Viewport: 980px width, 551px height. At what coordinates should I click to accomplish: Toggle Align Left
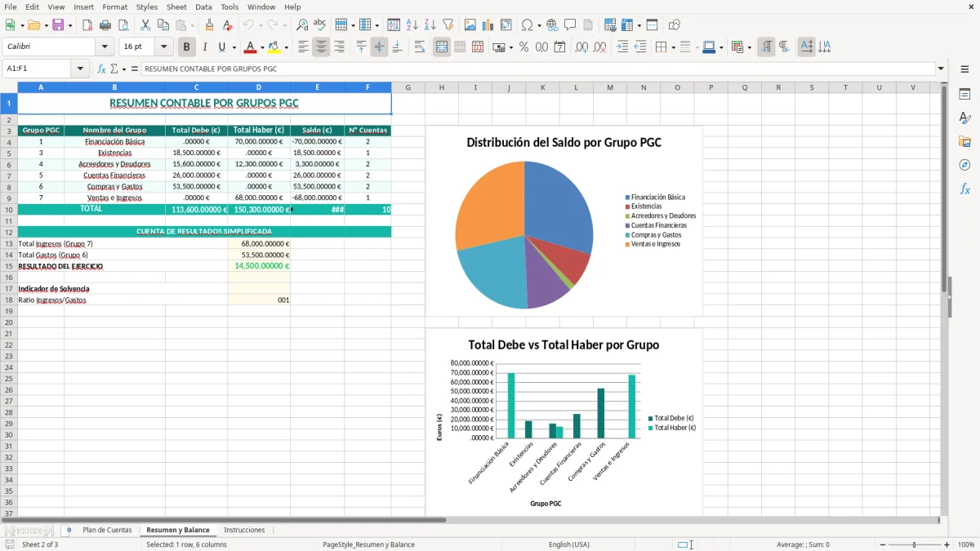303,47
